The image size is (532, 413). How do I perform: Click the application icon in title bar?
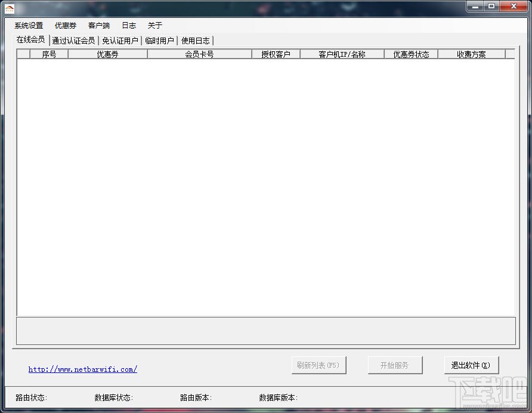(x=10, y=8)
